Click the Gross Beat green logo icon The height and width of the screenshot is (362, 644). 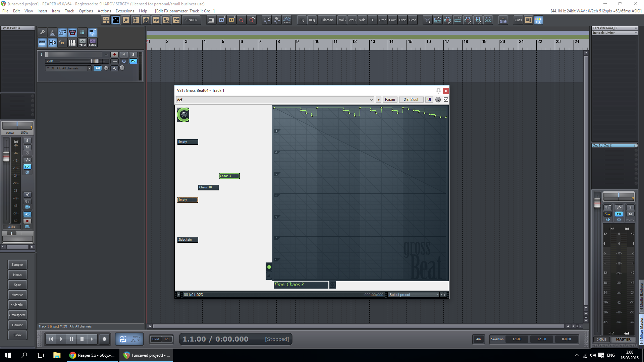[x=183, y=115]
